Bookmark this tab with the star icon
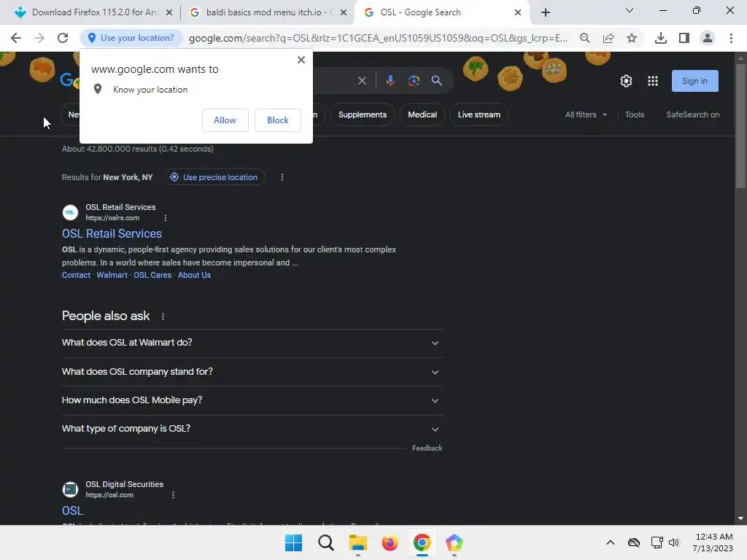Image resolution: width=747 pixels, height=560 pixels. [x=631, y=38]
